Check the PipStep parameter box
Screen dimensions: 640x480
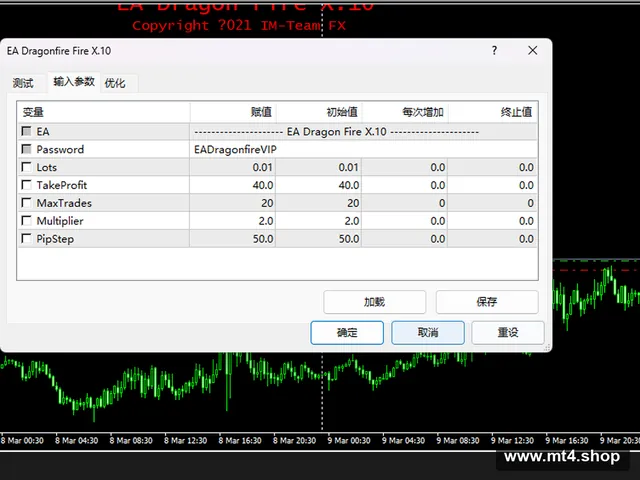tap(27, 238)
